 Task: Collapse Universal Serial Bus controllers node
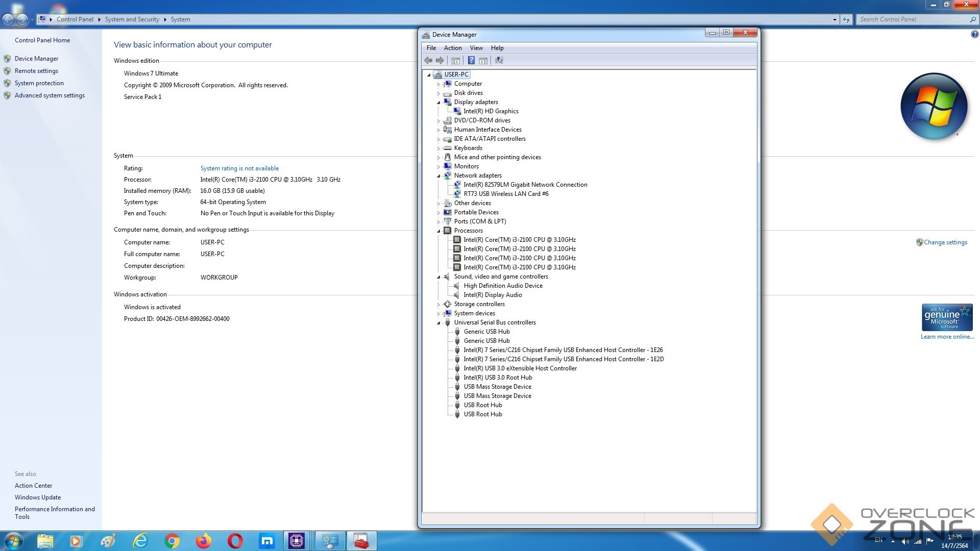pos(438,322)
